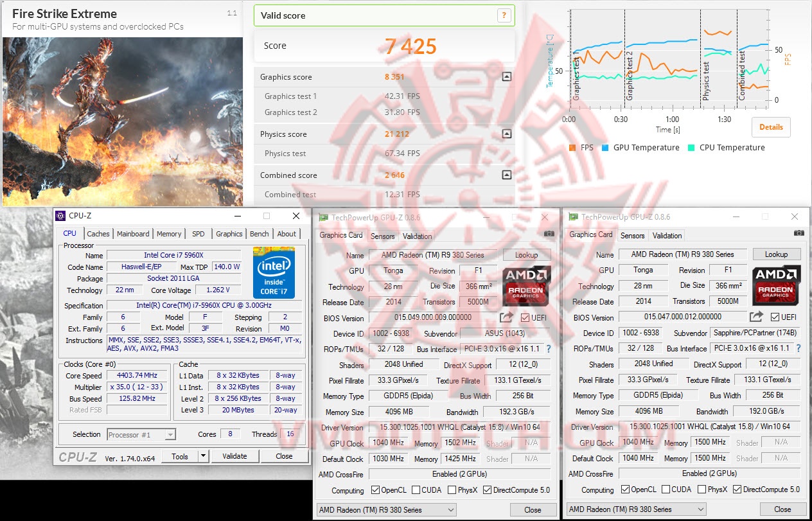Viewport: 812px width, 521px height.
Task: Open the Bench tab in CPU-Z
Action: coord(260,234)
